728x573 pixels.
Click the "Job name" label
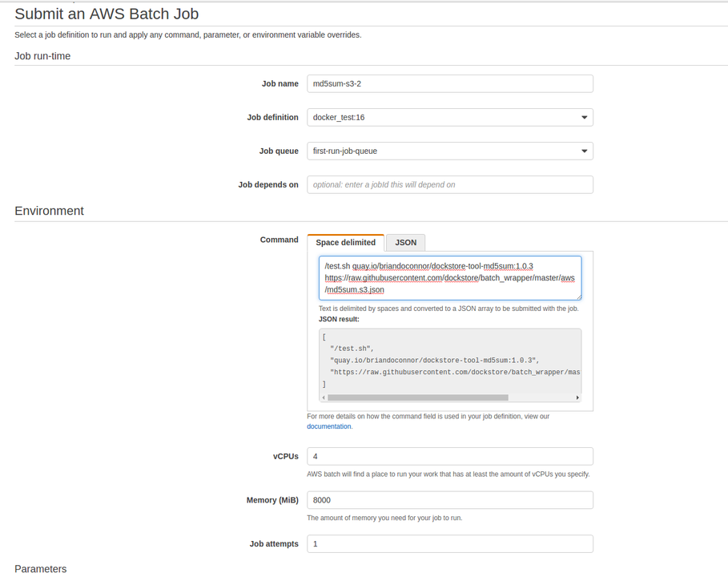280,83
